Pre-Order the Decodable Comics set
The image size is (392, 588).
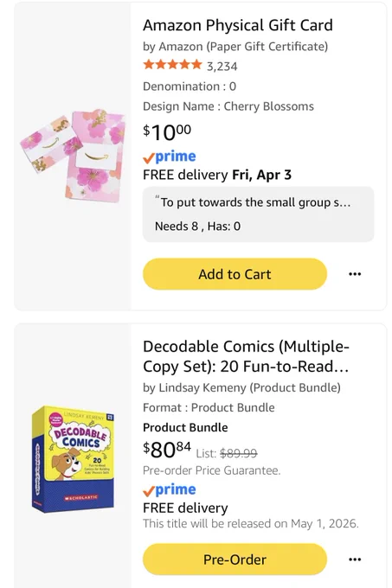235,559
